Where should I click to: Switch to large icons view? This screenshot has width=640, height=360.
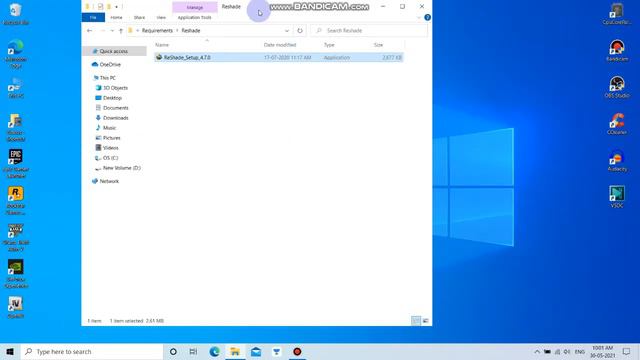click(x=425, y=321)
